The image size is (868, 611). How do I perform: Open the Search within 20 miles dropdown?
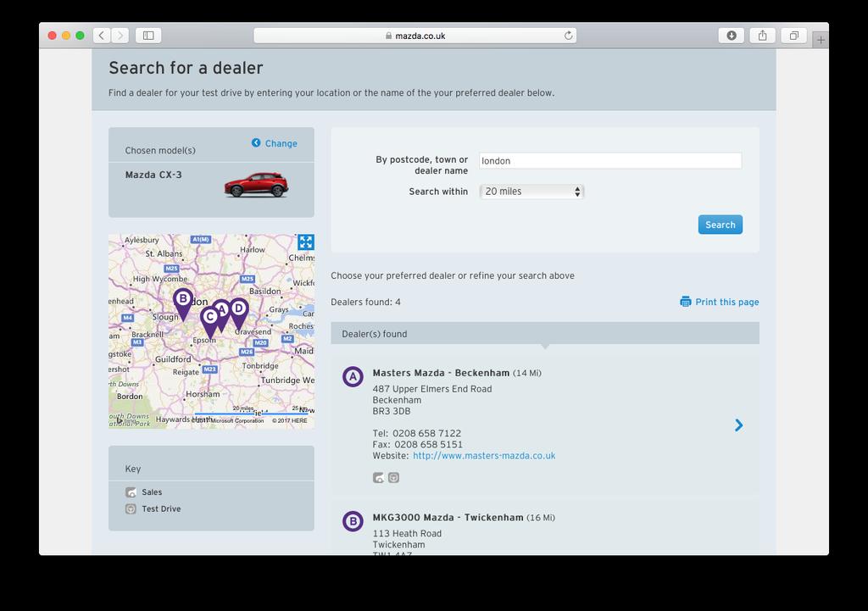click(531, 192)
